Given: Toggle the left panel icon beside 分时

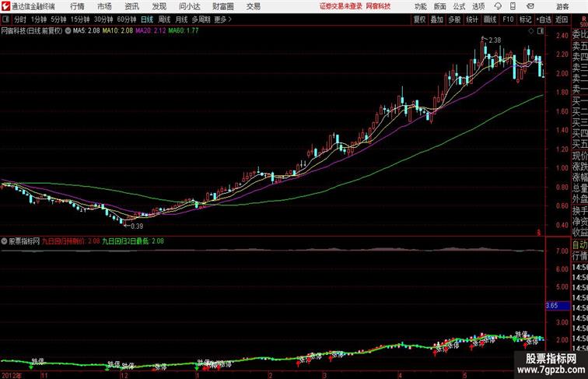Looking at the screenshot, I should click(x=5, y=19).
